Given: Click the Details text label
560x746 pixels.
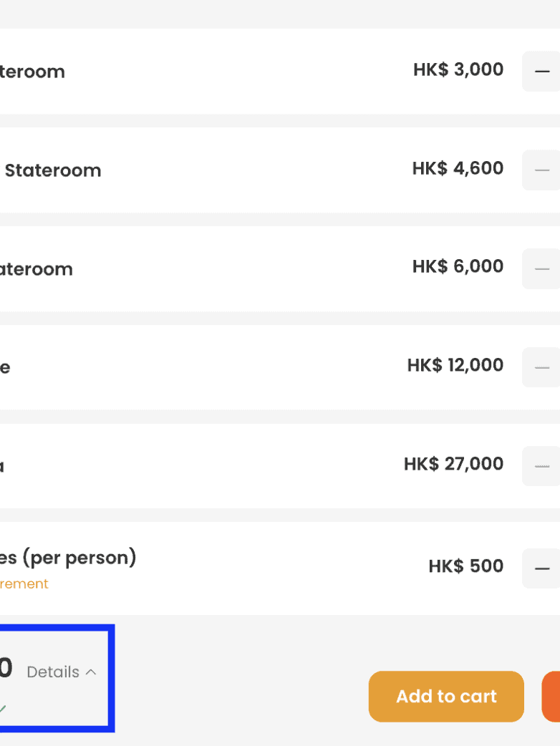Looking at the screenshot, I should pos(53,672).
